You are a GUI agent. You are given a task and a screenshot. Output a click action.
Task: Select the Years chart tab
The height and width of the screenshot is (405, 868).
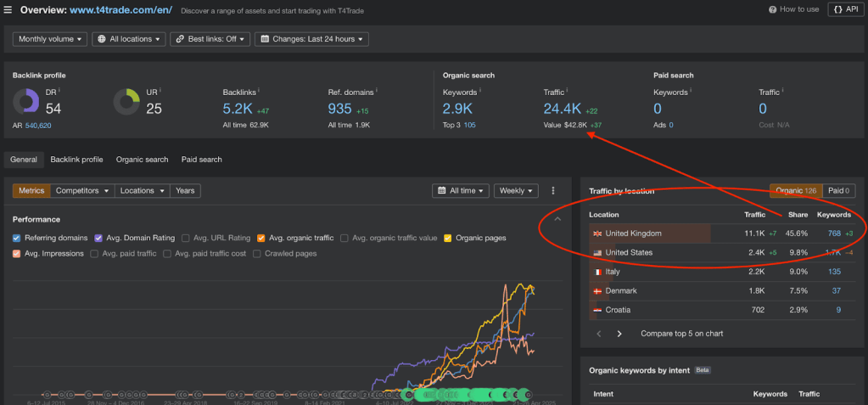pos(186,190)
